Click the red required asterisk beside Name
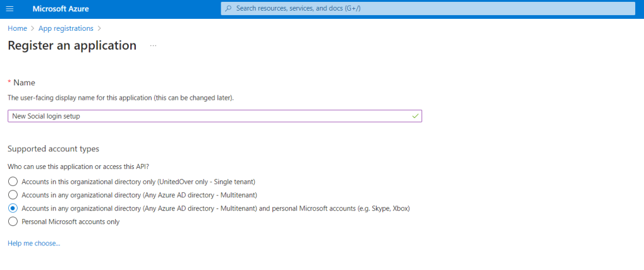This screenshot has width=644, height=270. click(x=9, y=83)
